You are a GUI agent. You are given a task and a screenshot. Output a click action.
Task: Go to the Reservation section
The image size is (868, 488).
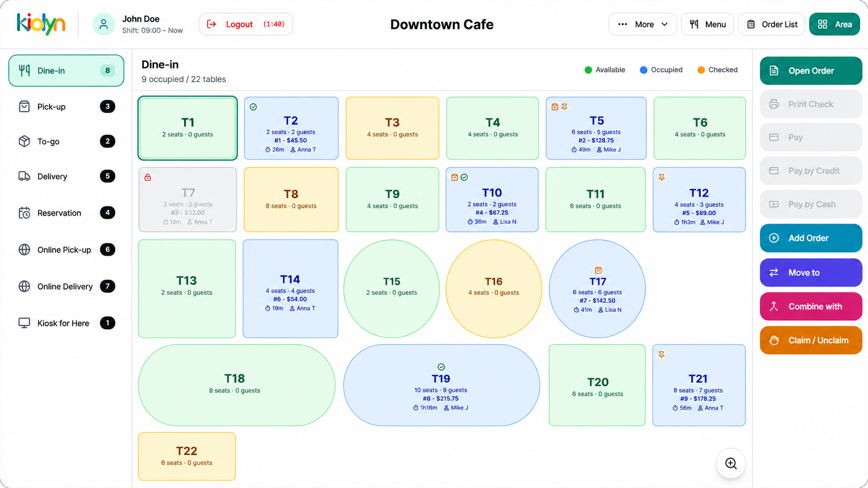66,212
